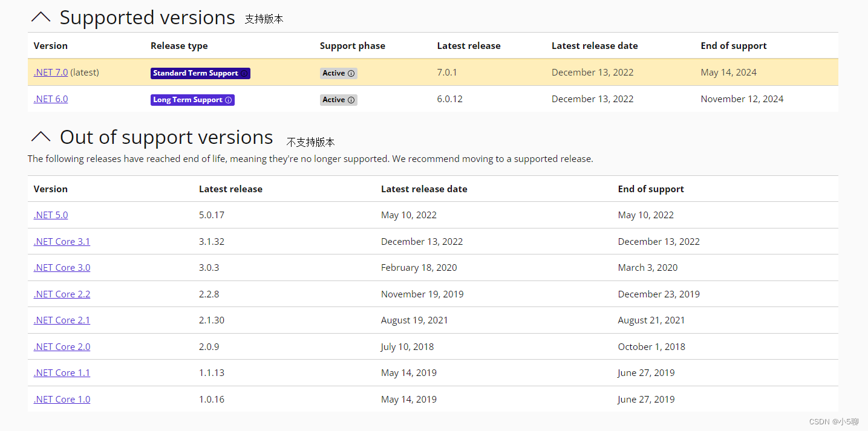Go to .NET Core 3.1 link
868x431 pixels.
62,242
